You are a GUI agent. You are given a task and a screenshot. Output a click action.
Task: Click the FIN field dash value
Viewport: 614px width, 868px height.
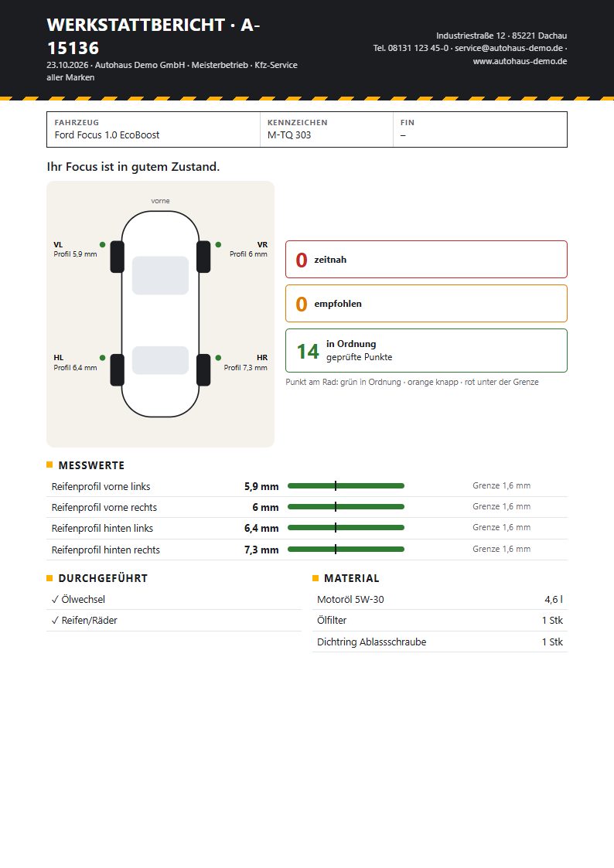[403, 135]
